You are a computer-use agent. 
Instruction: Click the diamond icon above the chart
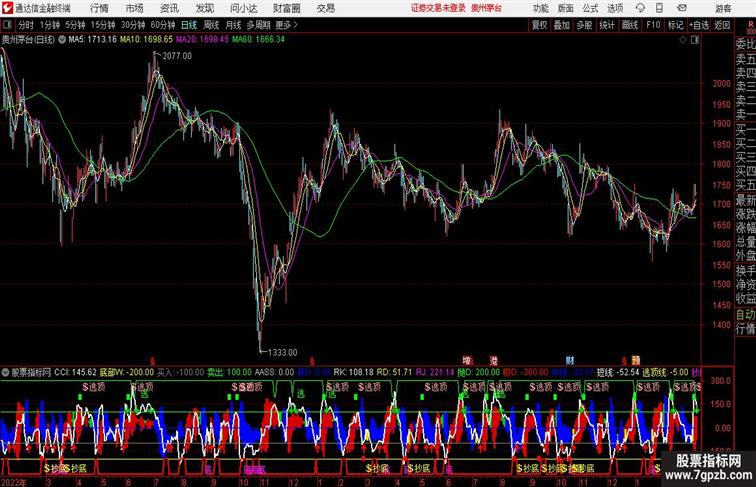[x=682, y=40]
